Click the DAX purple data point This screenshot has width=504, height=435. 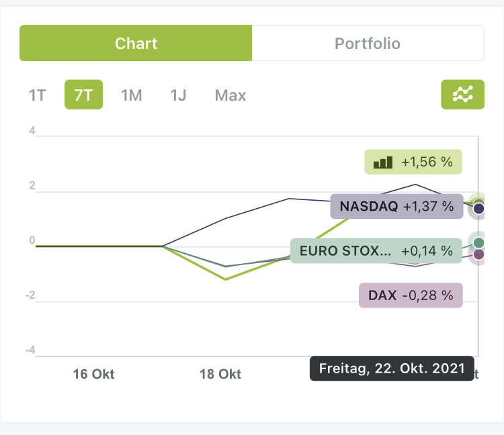click(478, 254)
